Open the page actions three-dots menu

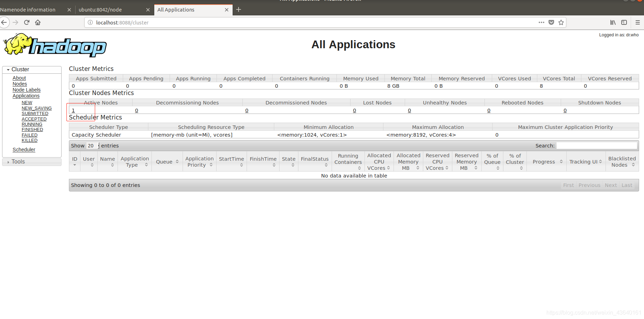[542, 22]
